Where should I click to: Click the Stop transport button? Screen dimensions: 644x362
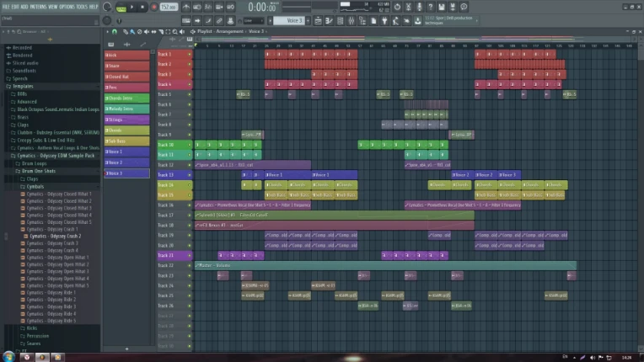pos(142,7)
